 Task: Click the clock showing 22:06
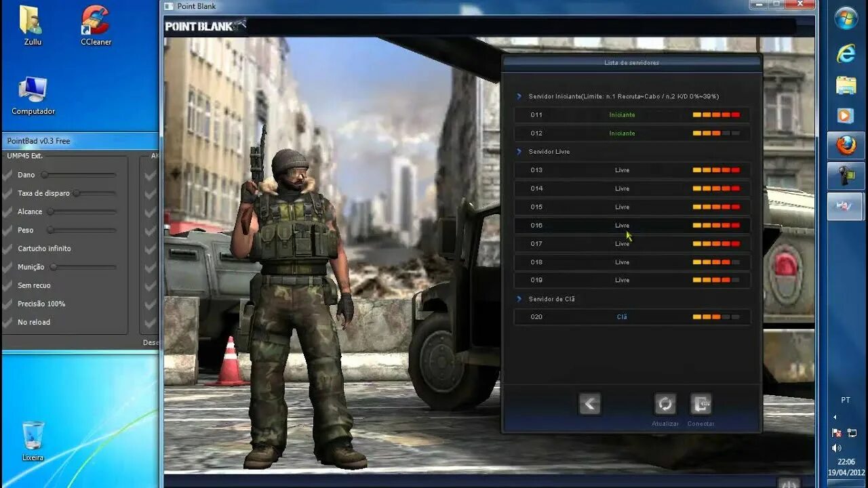click(x=846, y=462)
